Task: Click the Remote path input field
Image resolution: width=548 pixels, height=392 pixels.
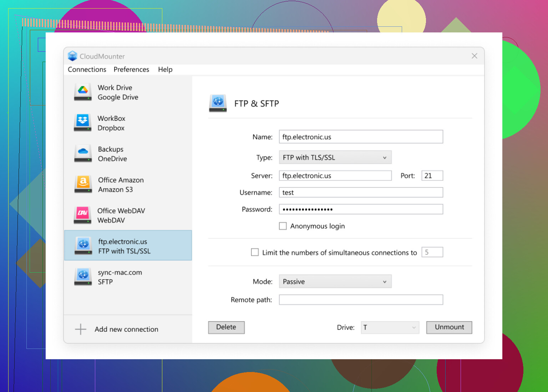Action: [361, 300]
